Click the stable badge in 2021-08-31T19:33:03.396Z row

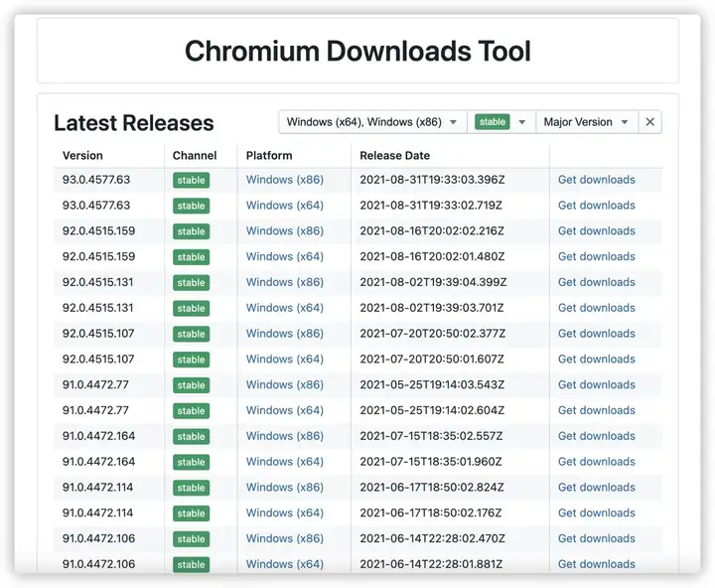click(x=191, y=180)
